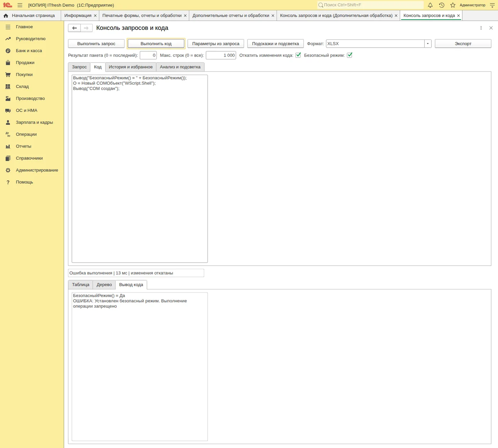Click the Выполнить запрос button

point(96,44)
